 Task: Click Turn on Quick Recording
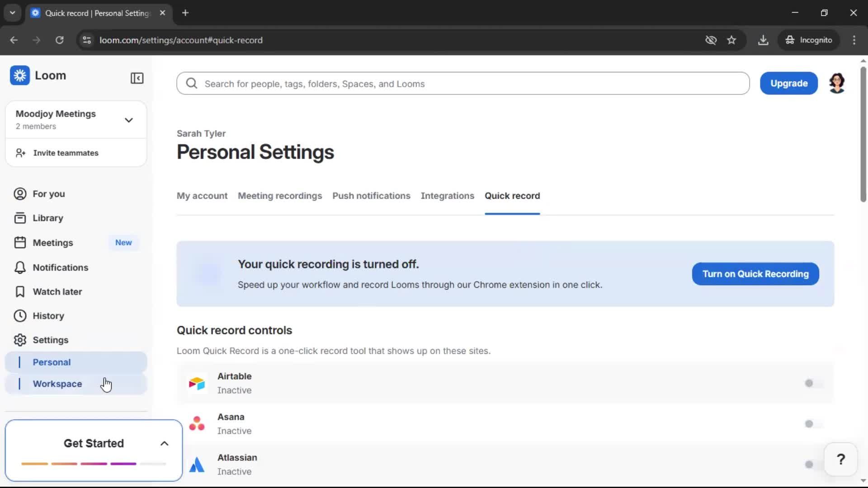pos(755,274)
